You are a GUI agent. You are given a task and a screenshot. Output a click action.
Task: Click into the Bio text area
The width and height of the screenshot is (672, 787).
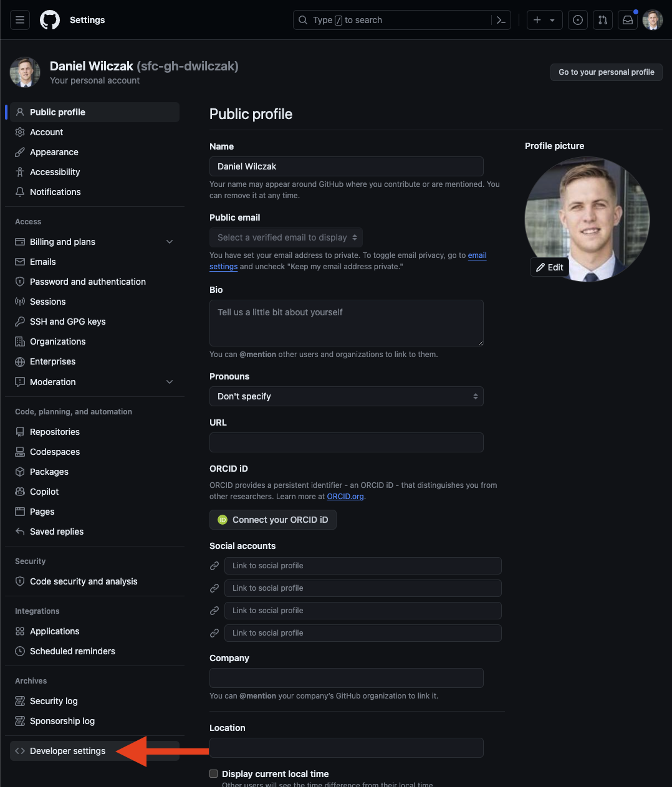[346, 323]
